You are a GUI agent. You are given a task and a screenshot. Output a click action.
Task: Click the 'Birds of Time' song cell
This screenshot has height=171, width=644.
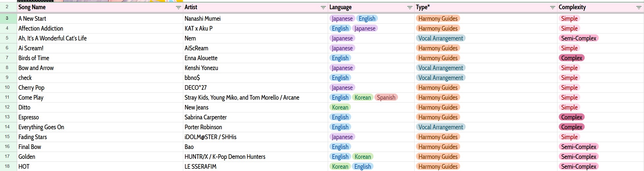(100, 58)
